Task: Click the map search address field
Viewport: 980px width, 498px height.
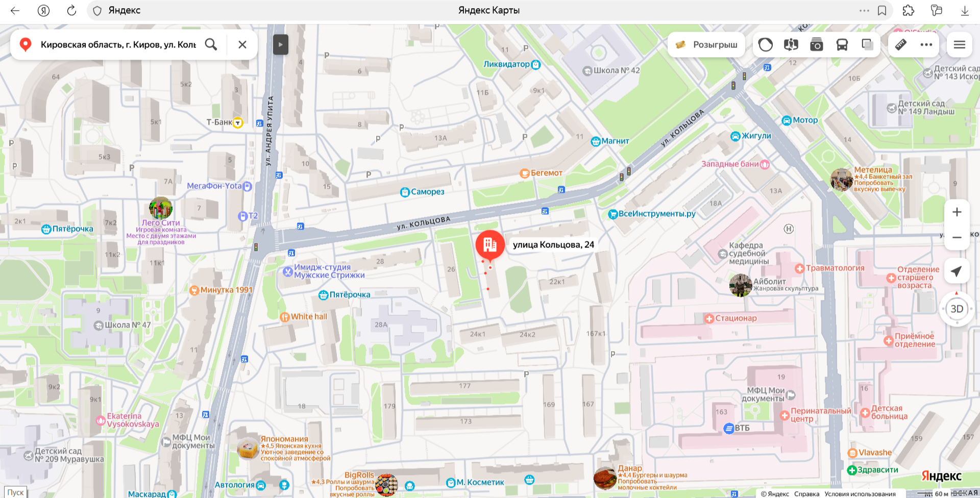Action: 118,45
